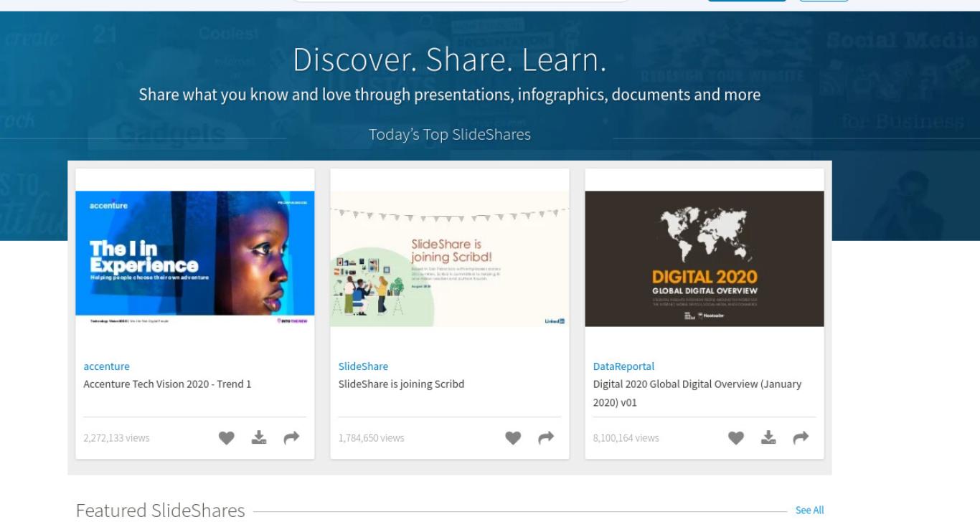Like the Digital 2020 Global Overview slideshare
The image size is (980, 522).
(x=736, y=437)
